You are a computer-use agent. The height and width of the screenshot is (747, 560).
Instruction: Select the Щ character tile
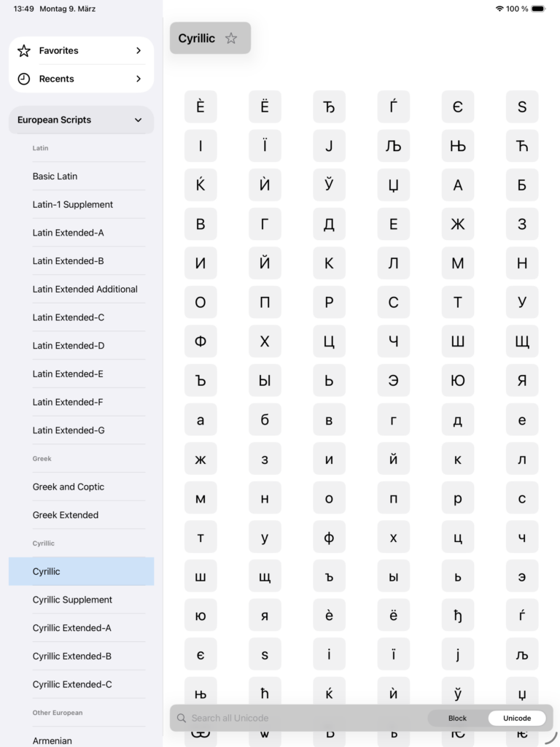pos(522,341)
